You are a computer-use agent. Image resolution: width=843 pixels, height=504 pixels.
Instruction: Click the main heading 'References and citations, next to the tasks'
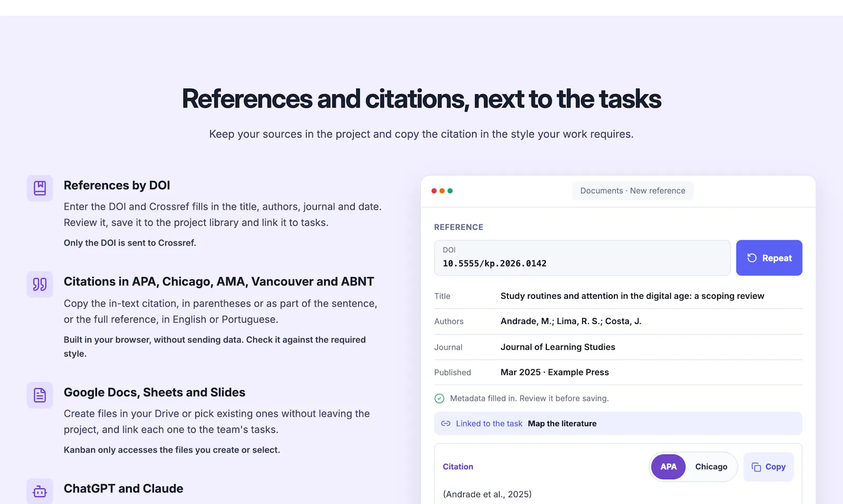click(421, 99)
